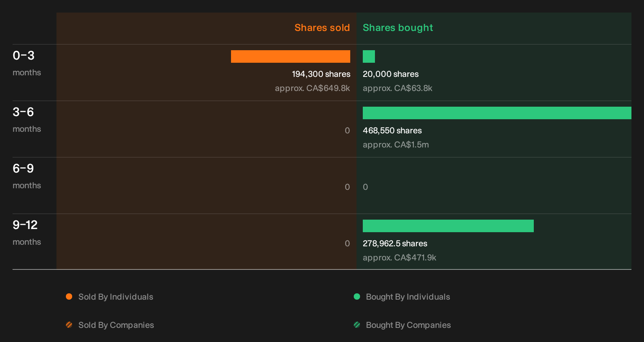Select the green 3-6 months shares bought bar
This screenshot has height=342, width=644.
497,113
